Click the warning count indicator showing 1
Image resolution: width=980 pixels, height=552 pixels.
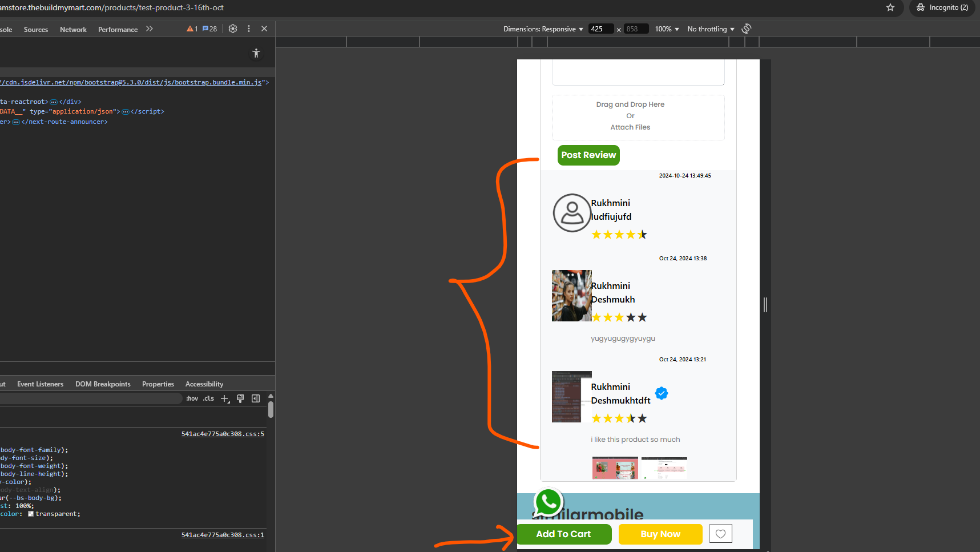coord(192,29)
